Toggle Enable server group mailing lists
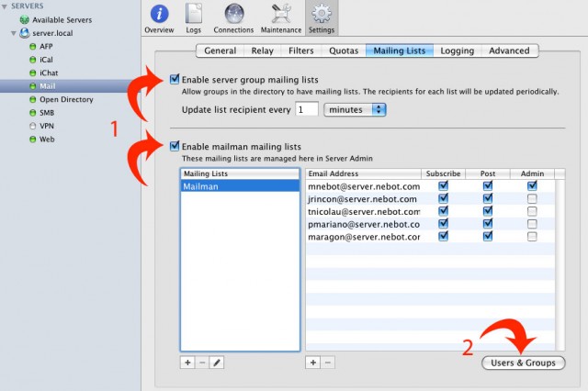The height and width of the screenshot is (391, 588). (x=175, y=79)
